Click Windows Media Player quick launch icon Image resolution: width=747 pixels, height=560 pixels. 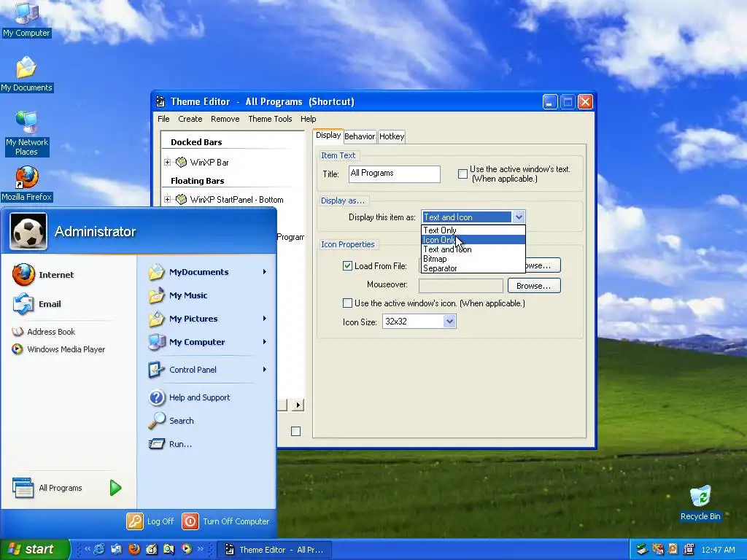186,549
